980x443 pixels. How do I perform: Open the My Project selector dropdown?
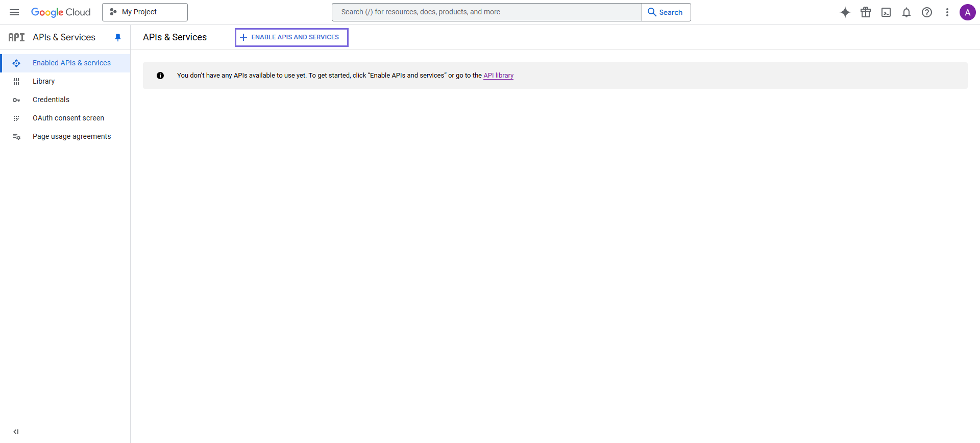145,12
